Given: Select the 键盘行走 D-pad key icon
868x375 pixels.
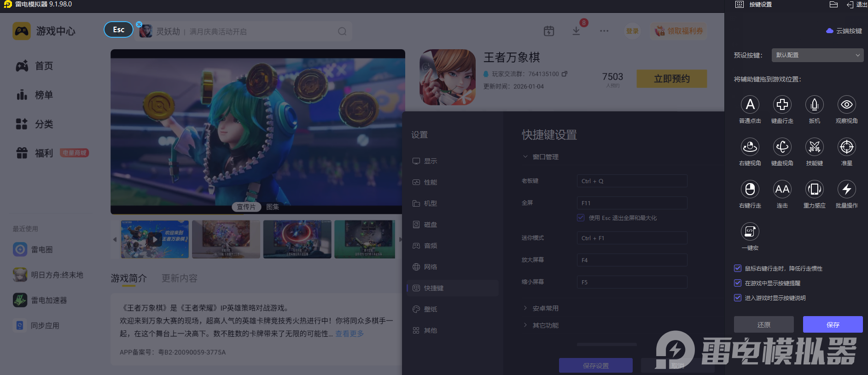Looking at the screenshot, I should (x=782, y=104).
